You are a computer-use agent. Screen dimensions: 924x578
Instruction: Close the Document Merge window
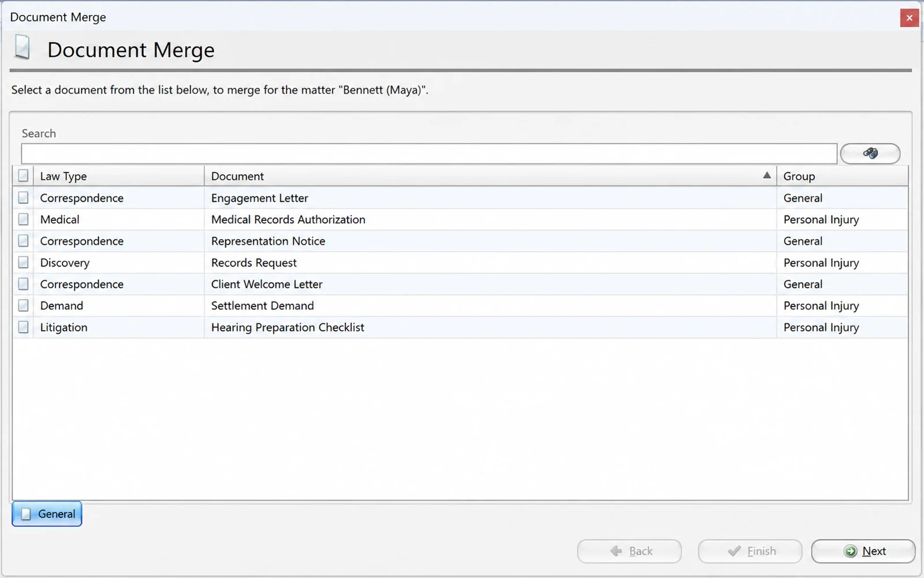point(910,18)
